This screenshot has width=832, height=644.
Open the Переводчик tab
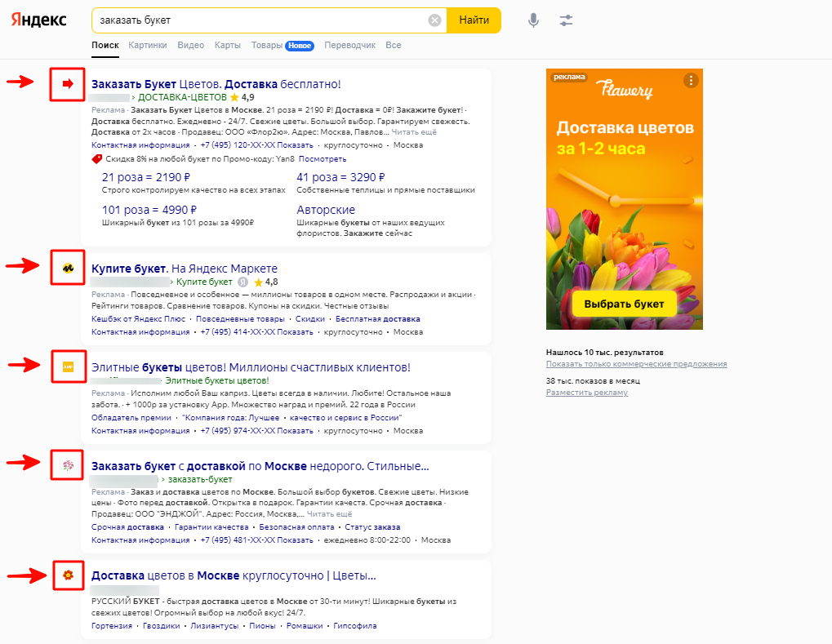pos(349,46)
